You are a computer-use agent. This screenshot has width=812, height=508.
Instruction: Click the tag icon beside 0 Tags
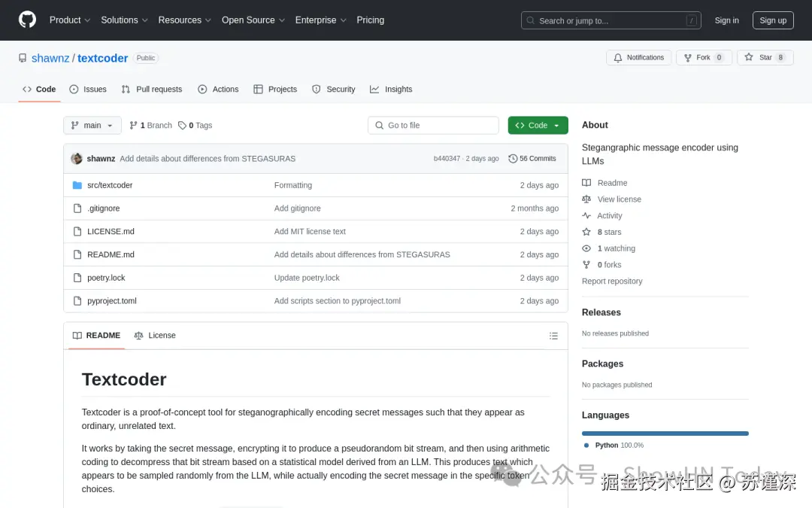pos(182,126)
